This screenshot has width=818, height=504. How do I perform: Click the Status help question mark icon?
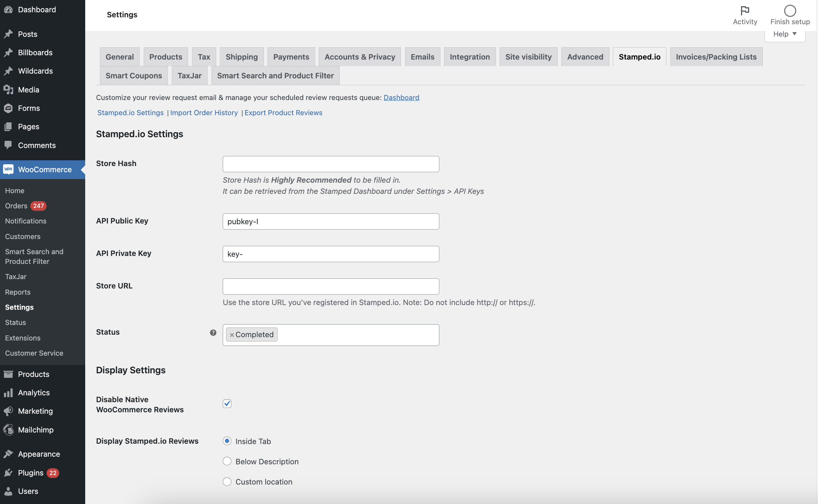213,333
